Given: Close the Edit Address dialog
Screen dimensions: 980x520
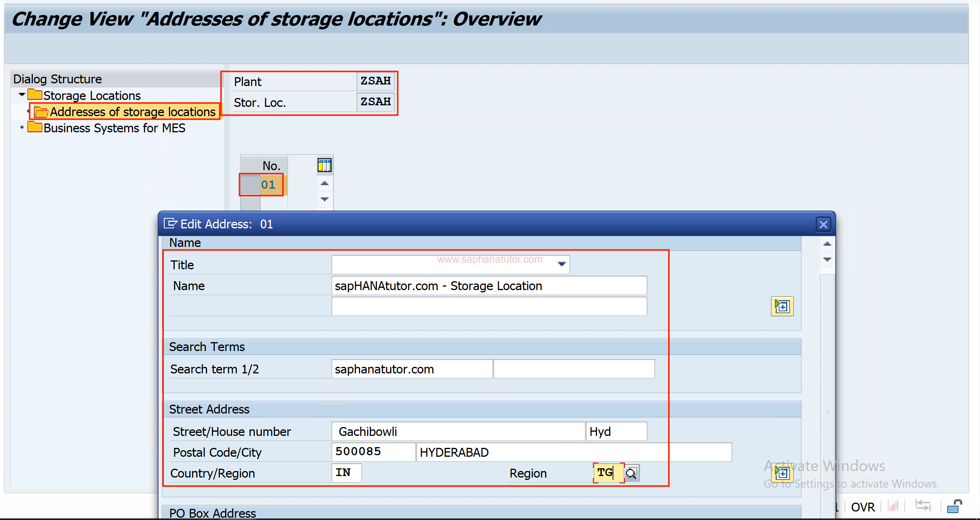Looking at the screenshot, I should pyautogui.click(x=823, y=224).
